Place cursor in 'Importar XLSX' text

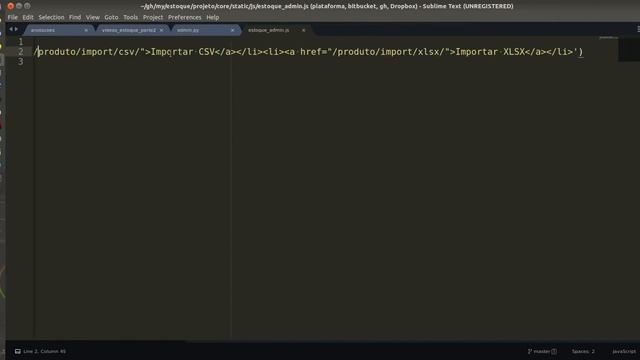click(x=490, y=52)
